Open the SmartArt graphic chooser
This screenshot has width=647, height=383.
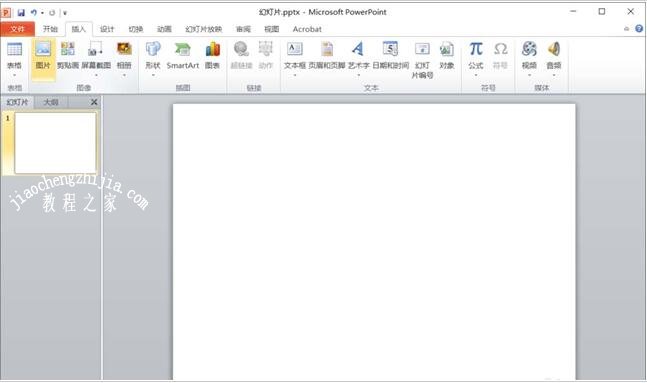pos(183,55)
